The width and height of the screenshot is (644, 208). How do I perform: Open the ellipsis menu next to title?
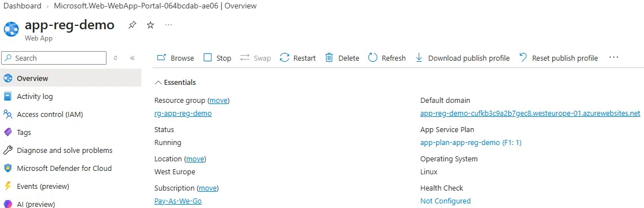tap(168, 25)
